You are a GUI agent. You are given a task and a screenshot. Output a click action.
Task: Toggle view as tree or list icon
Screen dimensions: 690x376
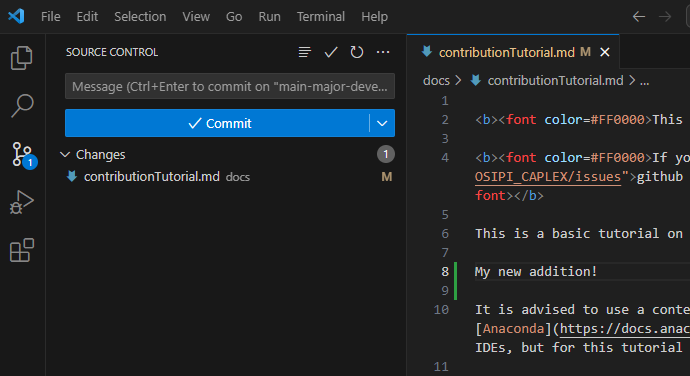(x=305, y=52)
